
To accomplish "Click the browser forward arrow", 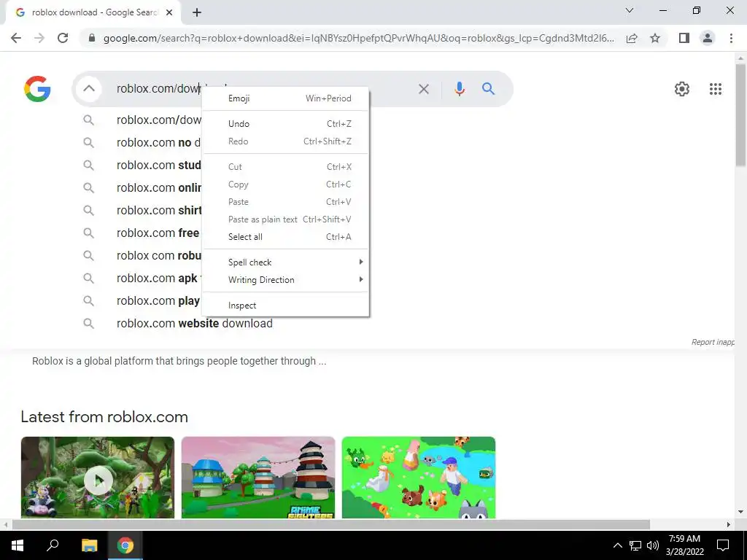I will pyautogui.click(x=39, y=38).
